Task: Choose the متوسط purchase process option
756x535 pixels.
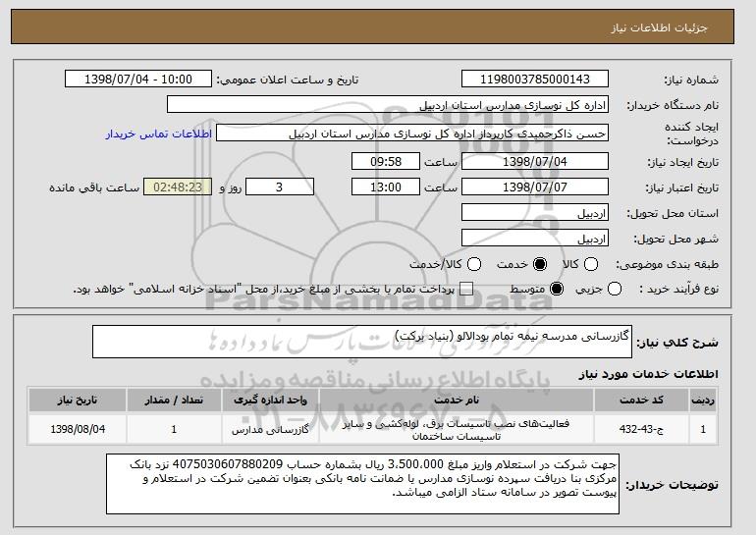Action: [x=557, y=290]
